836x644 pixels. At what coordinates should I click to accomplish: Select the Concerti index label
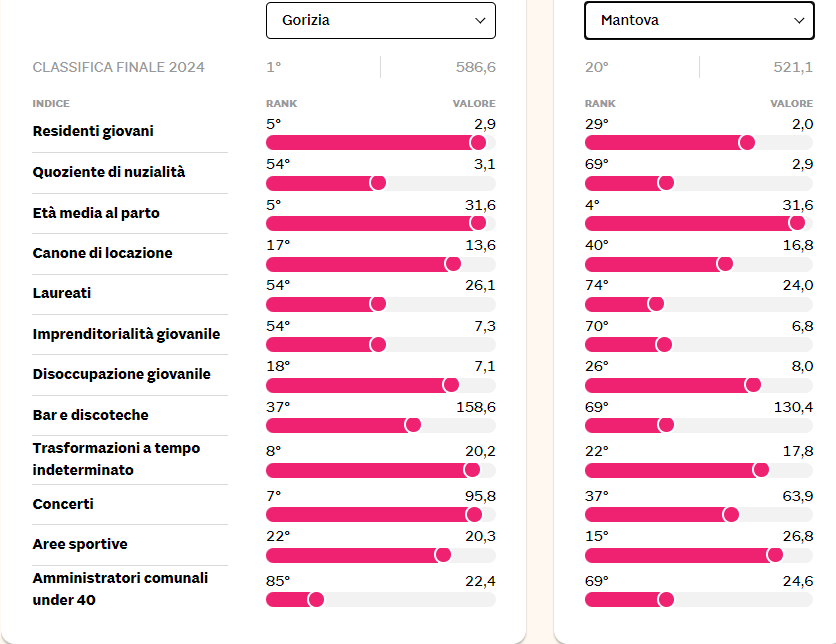(x=64, y=504)
